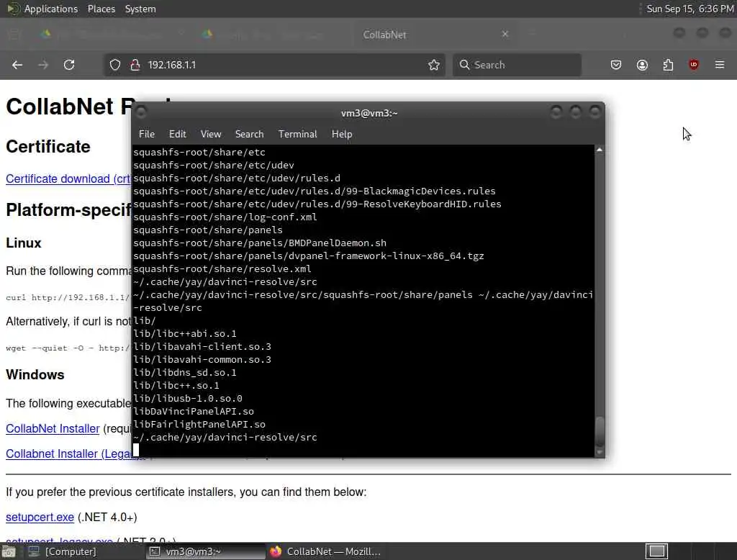The image size is (737, 560).
Task: Click terminal line libFairlightPanelAPI.so
Action: pyautogui.click(x=199, y=425)
